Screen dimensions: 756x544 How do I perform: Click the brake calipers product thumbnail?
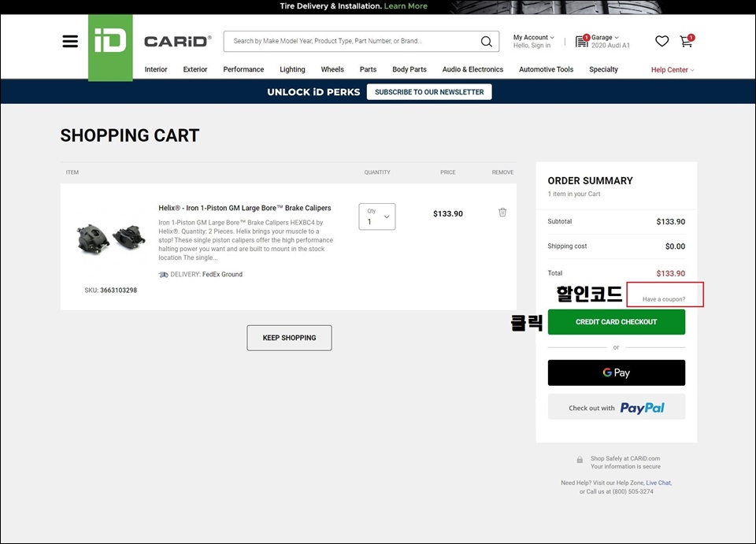(x=111, y=239)
